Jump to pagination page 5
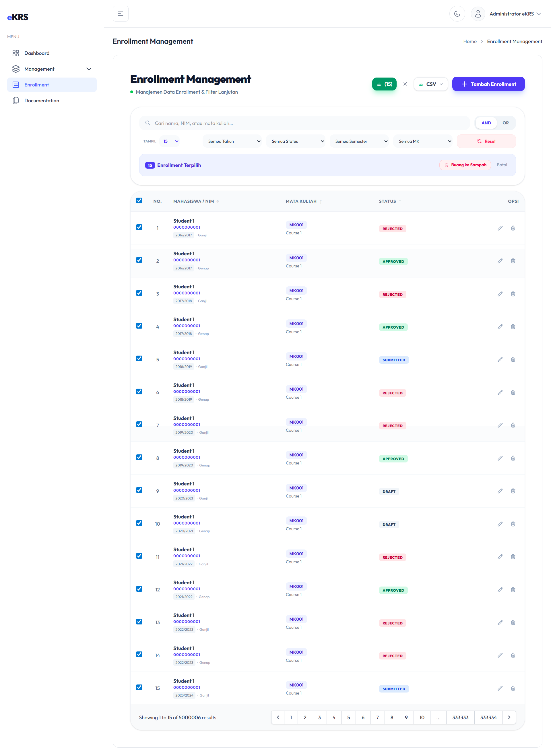551x756 pixels. 348,717
